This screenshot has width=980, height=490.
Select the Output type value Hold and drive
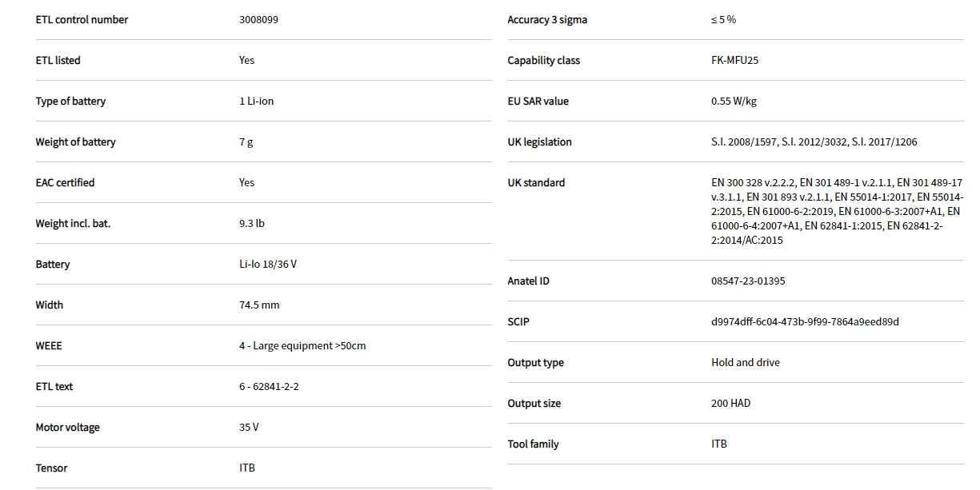click(x=745, y=363)
